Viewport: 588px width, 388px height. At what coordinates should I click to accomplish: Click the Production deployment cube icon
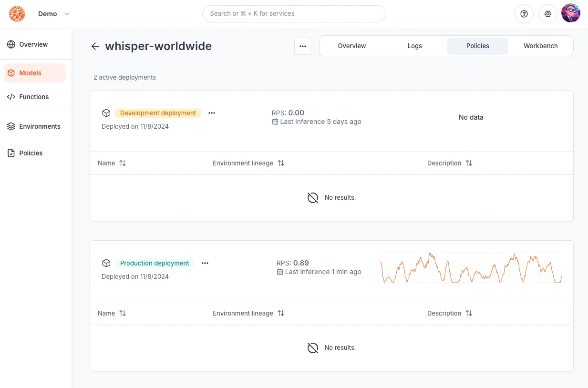(x=106, y=263)
